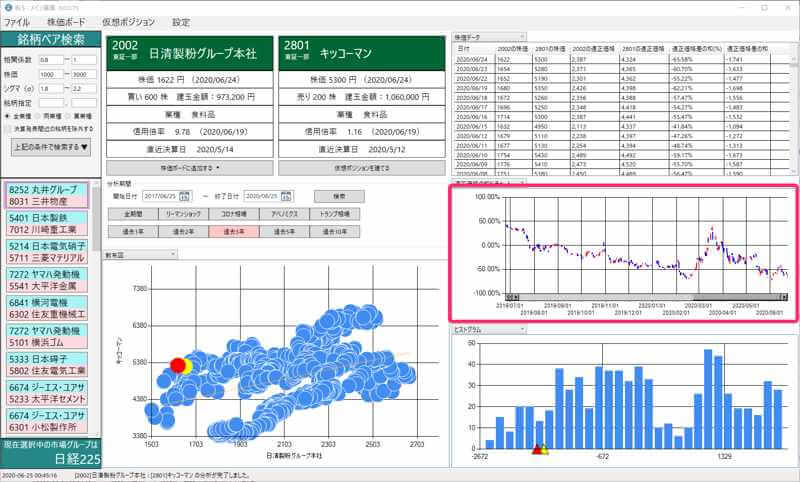This screenshot has width=800, height=482.
Task: Select the 全業種 radio button
Action: pos(8,116)
